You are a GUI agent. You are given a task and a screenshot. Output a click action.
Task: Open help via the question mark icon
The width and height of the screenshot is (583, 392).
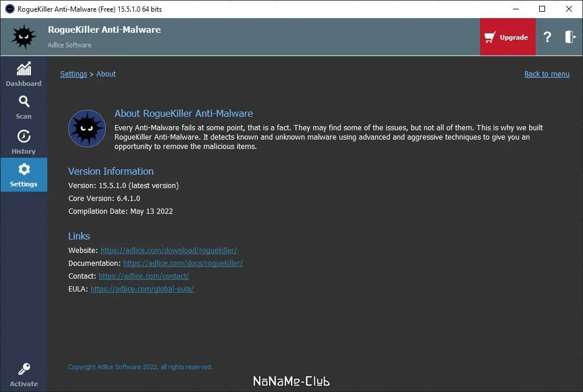coord(547,37)
